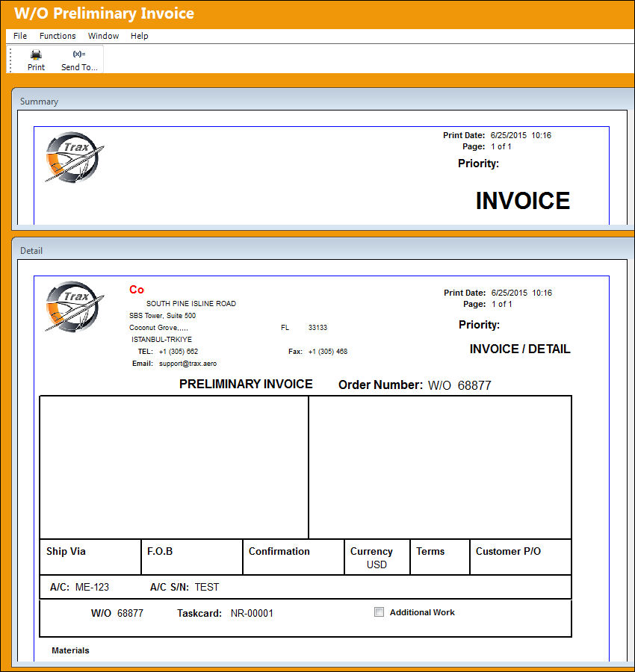The image size is (635, 672).
Task: Open the Window menu
Action: tap(103, 36)
